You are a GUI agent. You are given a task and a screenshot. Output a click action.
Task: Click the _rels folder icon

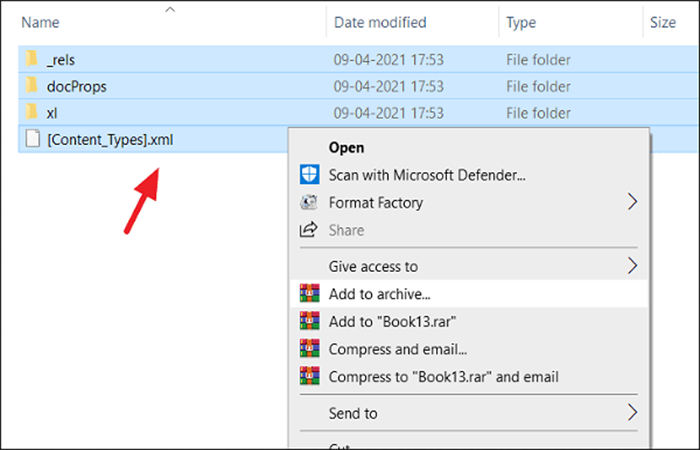pos(31,59)
